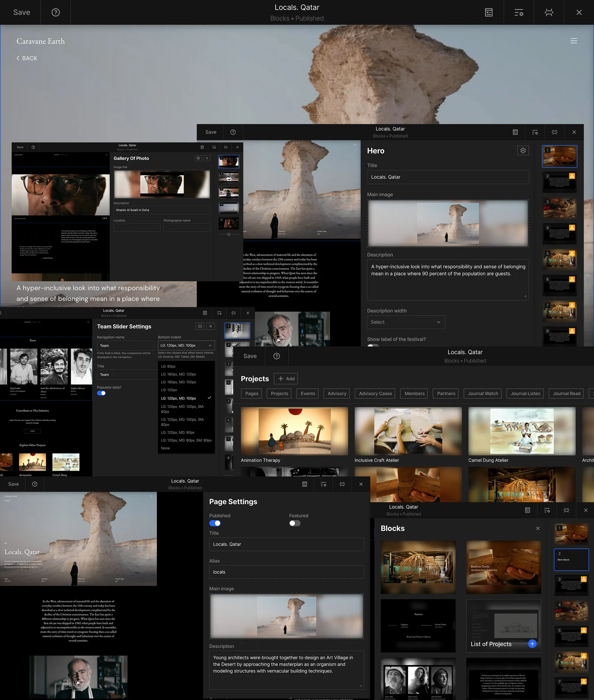Click the fit-width icon in the topmost bar
Screen dimensions: 594x700
[x=549, y=13]
